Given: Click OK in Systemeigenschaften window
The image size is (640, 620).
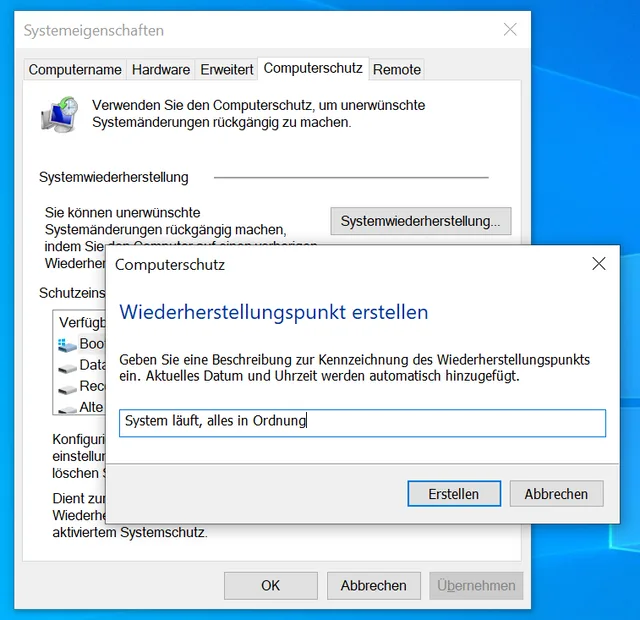Looking at the screenshot, I should coord(271,585).
